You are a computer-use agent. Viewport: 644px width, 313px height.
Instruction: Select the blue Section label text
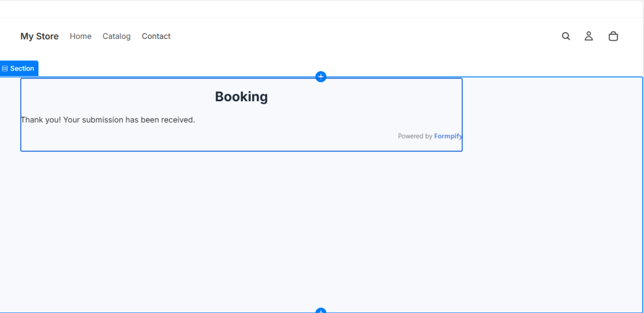click(x=22, y=69)
